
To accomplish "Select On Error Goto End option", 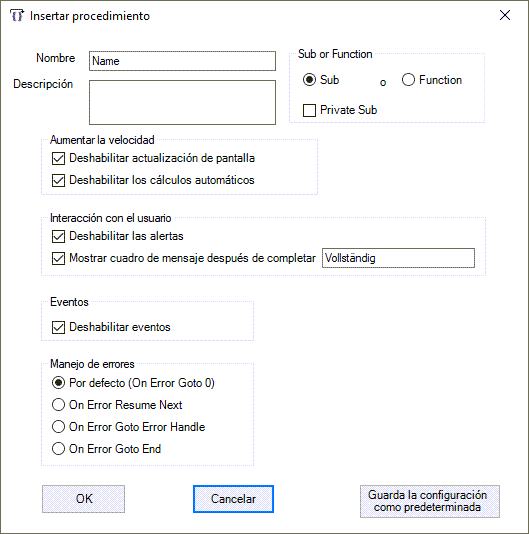I will pyautogui.click(x=58, y=449).
